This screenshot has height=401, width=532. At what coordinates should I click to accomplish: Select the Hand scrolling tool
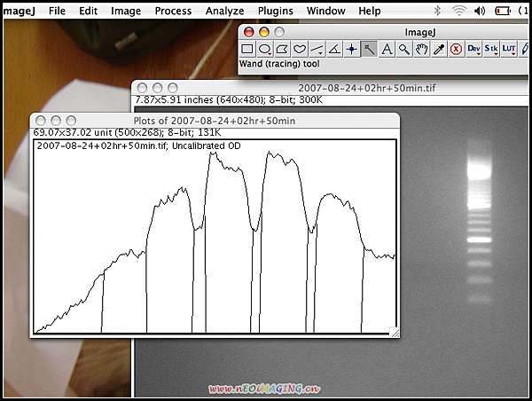click(x=421, y=49)
